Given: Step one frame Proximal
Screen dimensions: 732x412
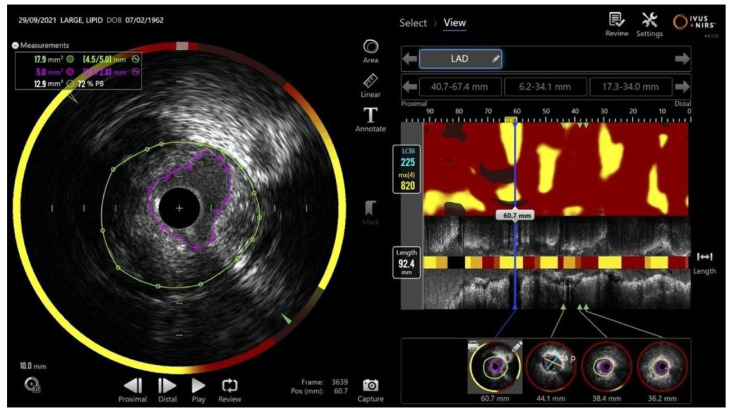Looking at the screenshot, I should 133,391.
